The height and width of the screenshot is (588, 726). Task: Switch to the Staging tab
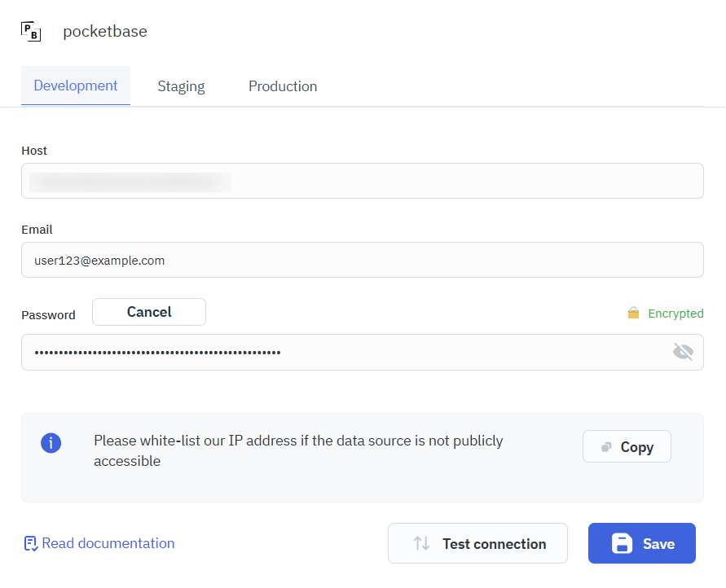181,86
